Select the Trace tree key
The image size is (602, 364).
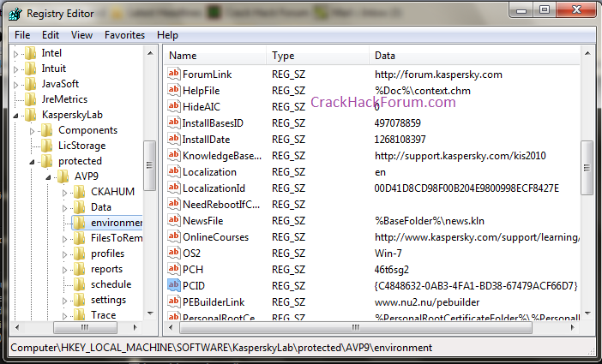(x=103, y=315)
